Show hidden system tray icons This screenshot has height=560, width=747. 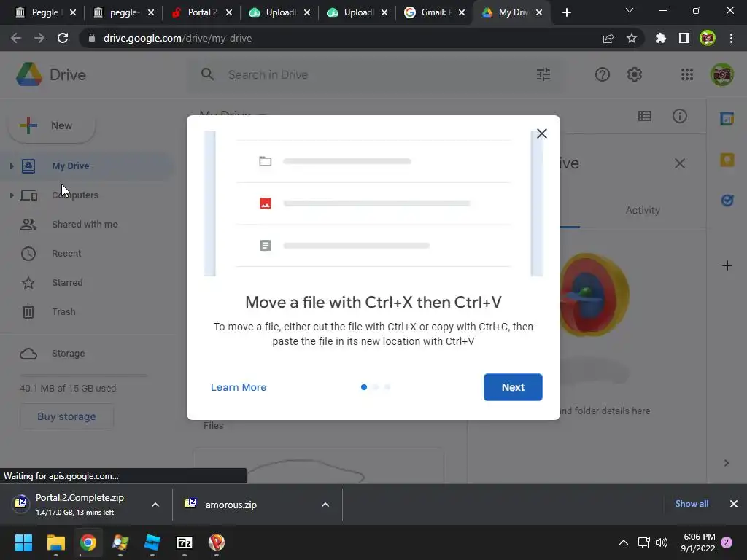tap(623, 542)
